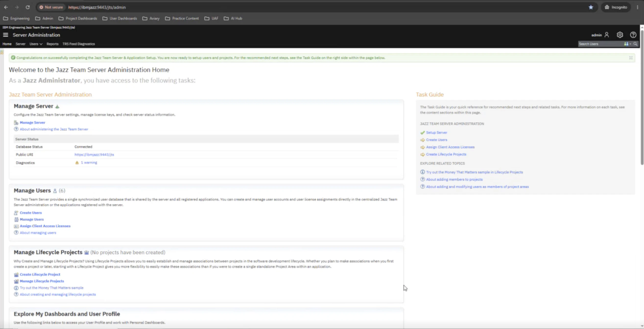This screenshot has height=329, width=644.
Task: Click the Create Users icon in Manage Users
Action: (x=16, y=213)
